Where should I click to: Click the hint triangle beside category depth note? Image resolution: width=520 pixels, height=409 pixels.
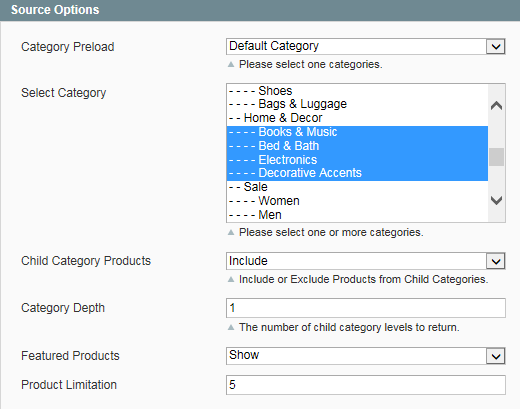pos(231,327)
